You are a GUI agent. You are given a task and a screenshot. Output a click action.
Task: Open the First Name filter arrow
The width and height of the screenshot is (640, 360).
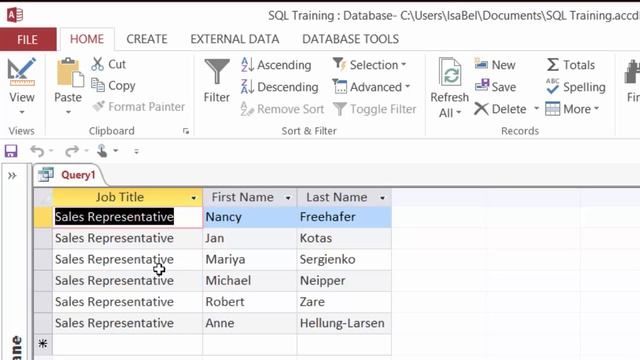click(288, 198)
